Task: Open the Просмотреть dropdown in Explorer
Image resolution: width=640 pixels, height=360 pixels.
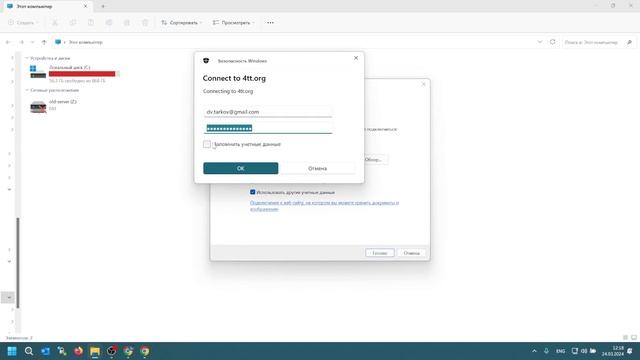Action: [233, 23]
